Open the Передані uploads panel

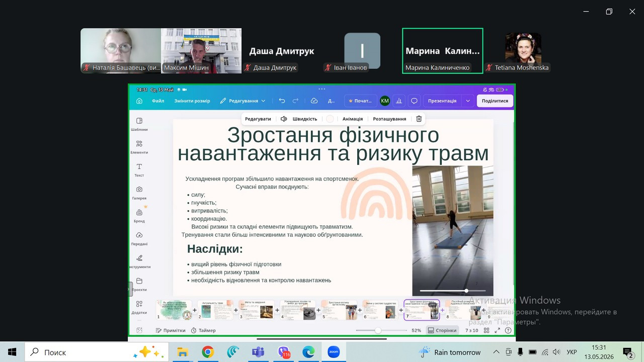click(x=139, y=238)
